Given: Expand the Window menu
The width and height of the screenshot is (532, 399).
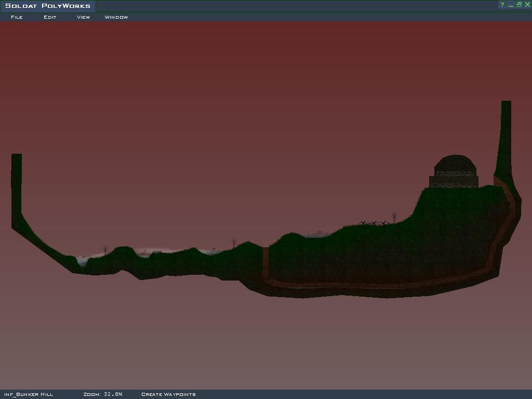Looking at the screenshot, I should (116, 17).
